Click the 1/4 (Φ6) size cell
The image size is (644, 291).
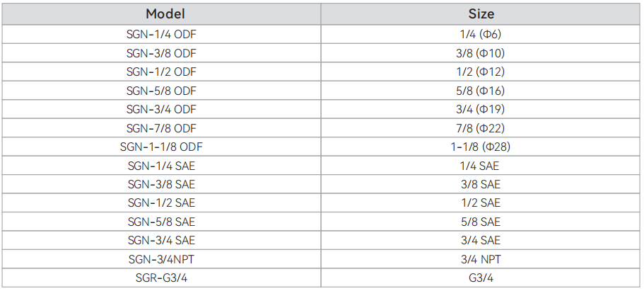[x=481, y=34]
